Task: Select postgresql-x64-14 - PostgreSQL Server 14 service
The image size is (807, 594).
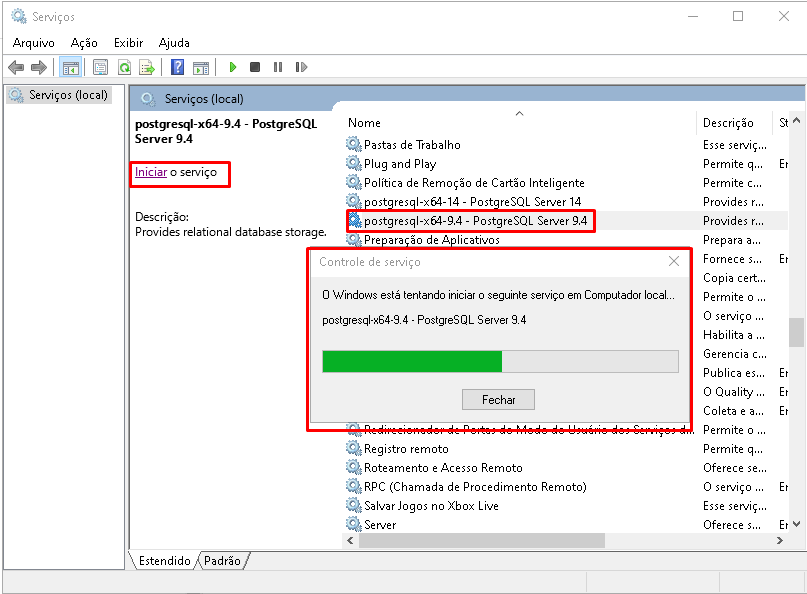Action: tap(472, 202)
